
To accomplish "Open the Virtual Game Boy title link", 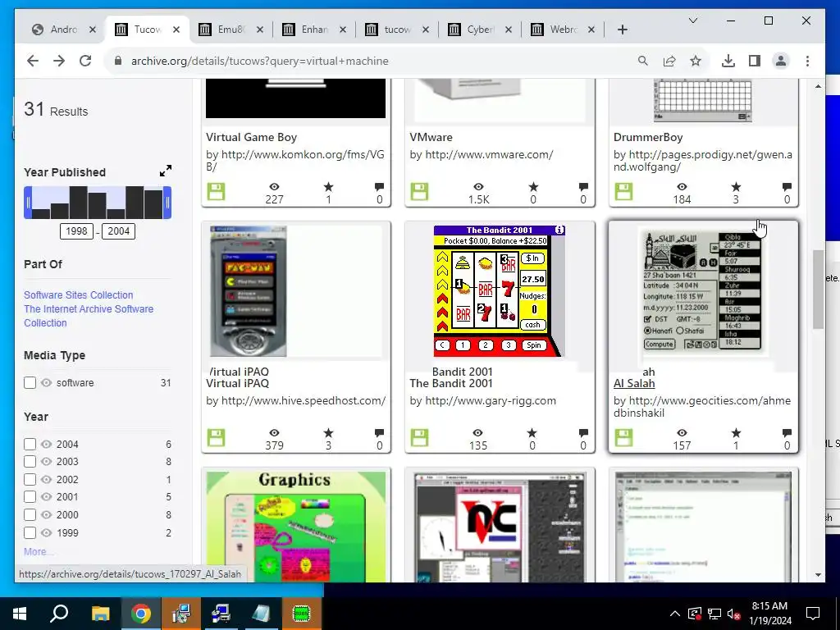I will (251, 137).
